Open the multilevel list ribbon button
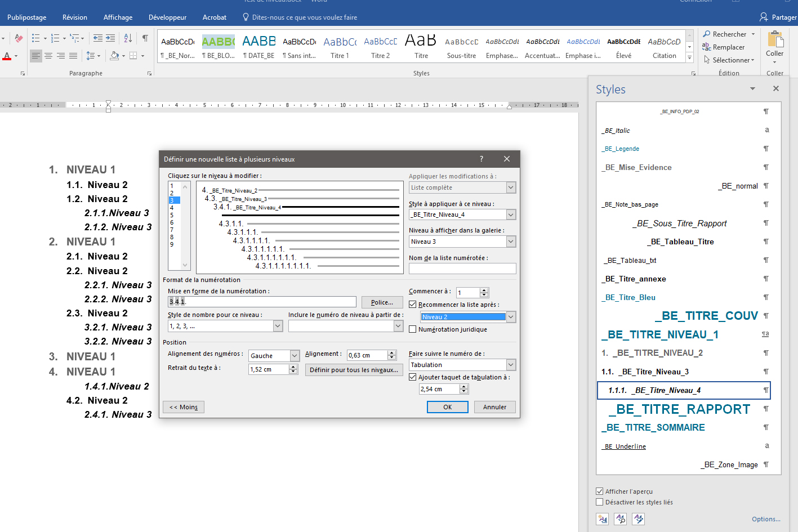 (x=74, y=38)
